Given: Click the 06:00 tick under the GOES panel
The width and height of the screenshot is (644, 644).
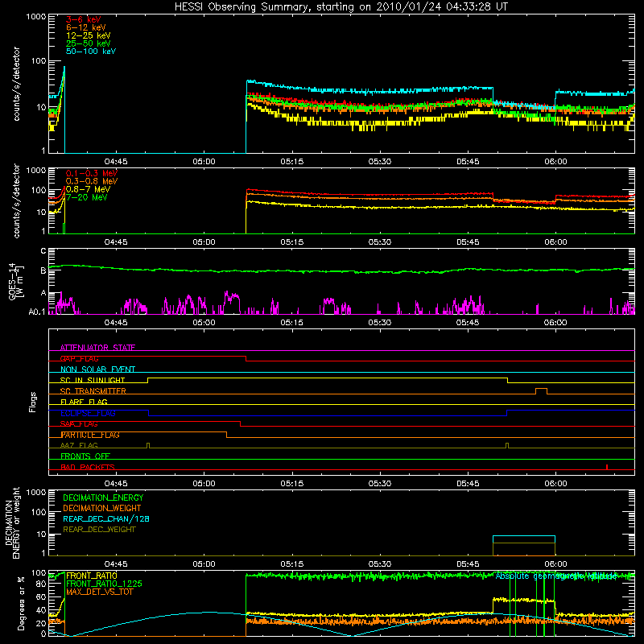Looking at the screenshot, I should click(555, 323).
